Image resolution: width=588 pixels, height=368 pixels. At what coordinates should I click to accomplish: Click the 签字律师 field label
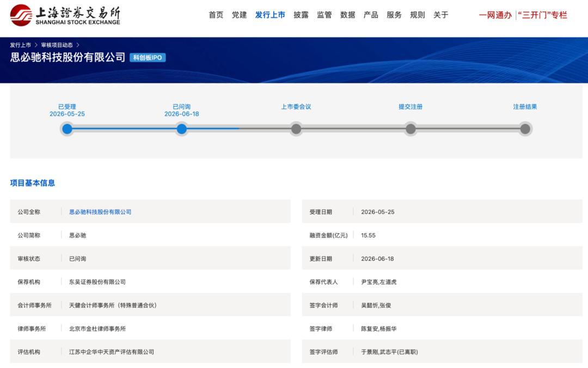[321, 329]
